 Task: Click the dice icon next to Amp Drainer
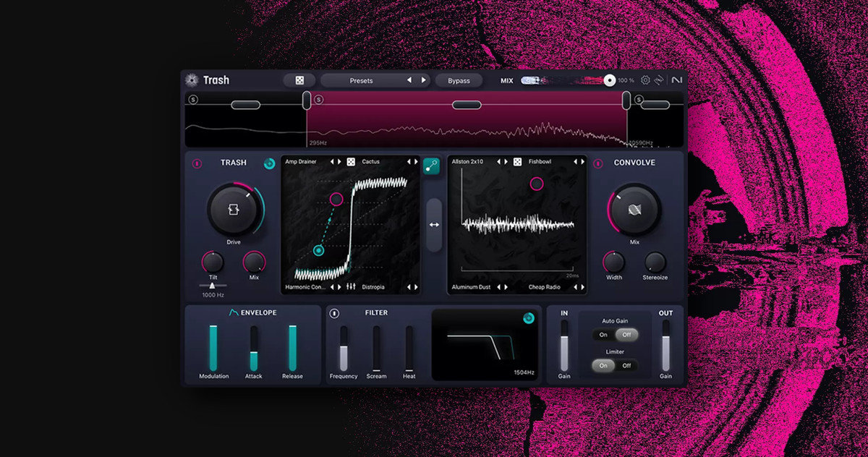pyautogui.click(x=351, y=162)
